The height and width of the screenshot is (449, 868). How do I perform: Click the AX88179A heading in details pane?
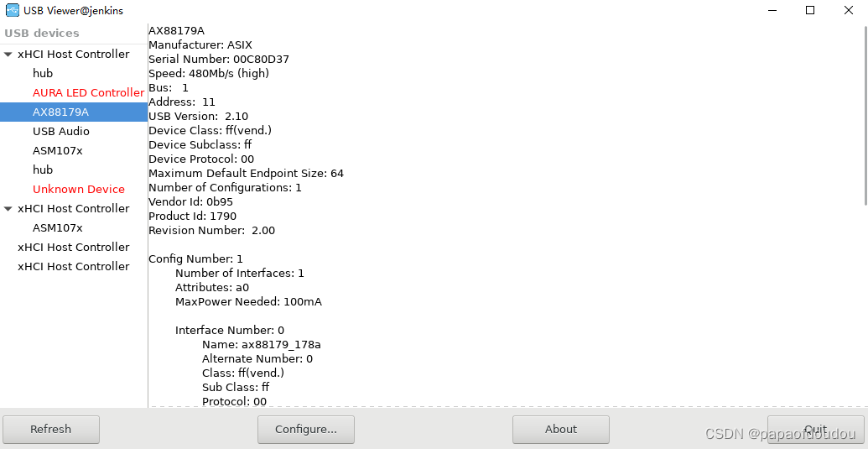click(x=176, y=30)
